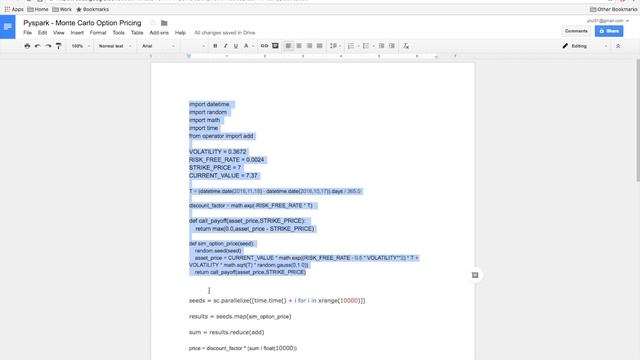Open the move-to-folder icon
Screen dimensions: 640x360
[x=164, y=23]
